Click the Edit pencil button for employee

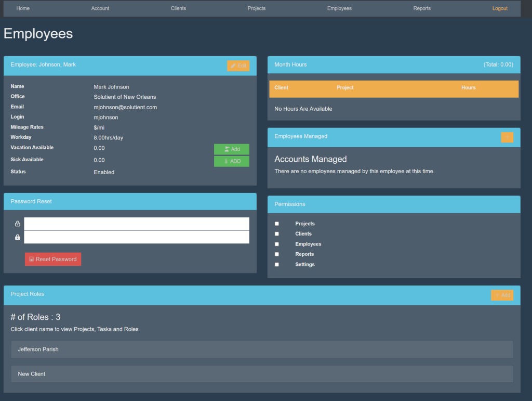click(238, 66)
